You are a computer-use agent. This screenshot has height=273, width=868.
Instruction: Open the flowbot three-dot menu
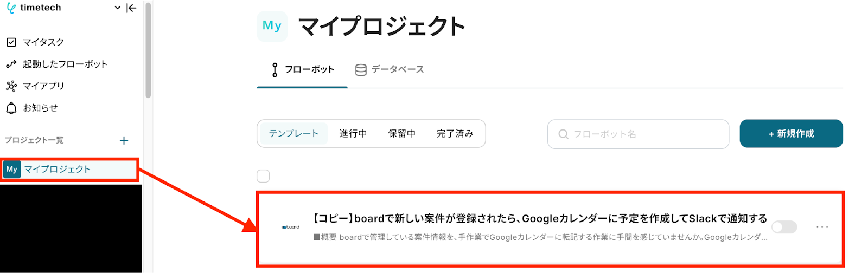(822, 227)
